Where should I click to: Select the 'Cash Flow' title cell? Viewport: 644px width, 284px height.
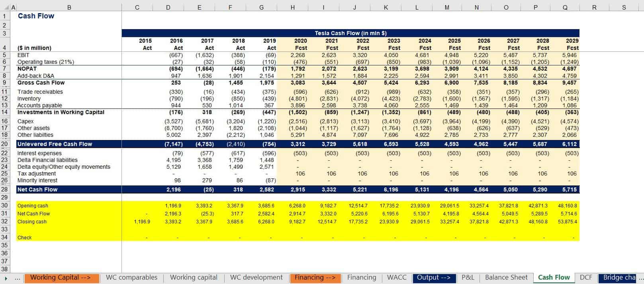click(36, 16)
